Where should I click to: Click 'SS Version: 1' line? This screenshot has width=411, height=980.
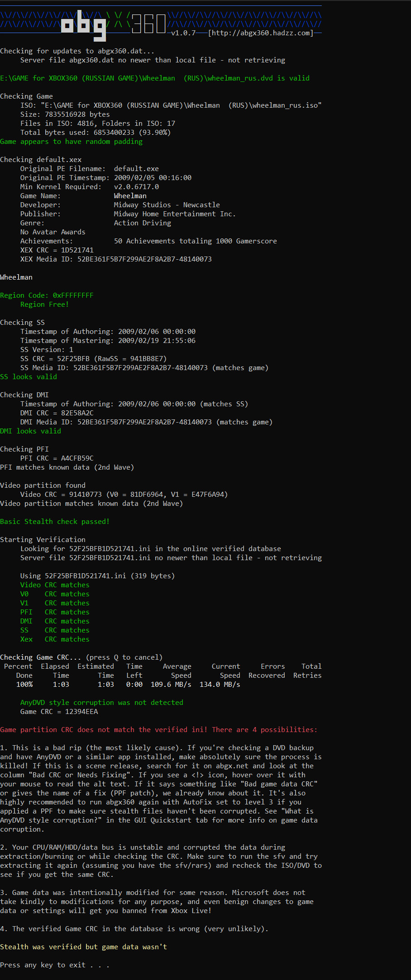47,350
